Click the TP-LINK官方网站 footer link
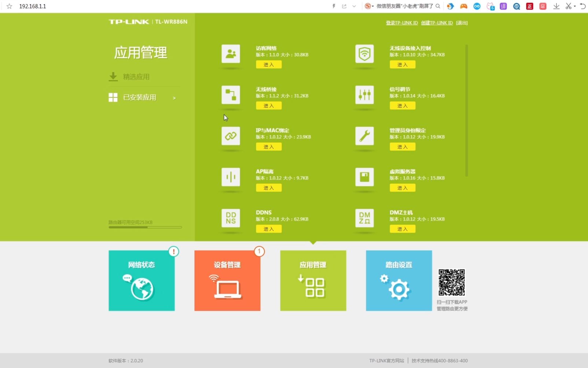Screen dimensions: 588x368 [387, 361]
